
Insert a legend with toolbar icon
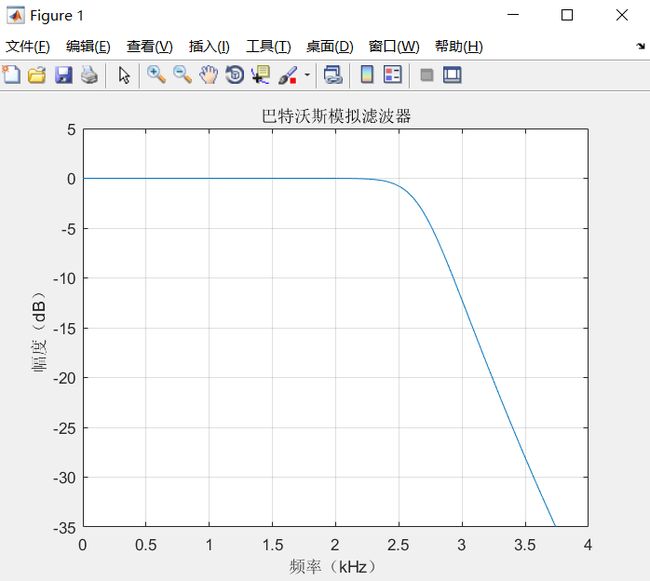(393, 75)
